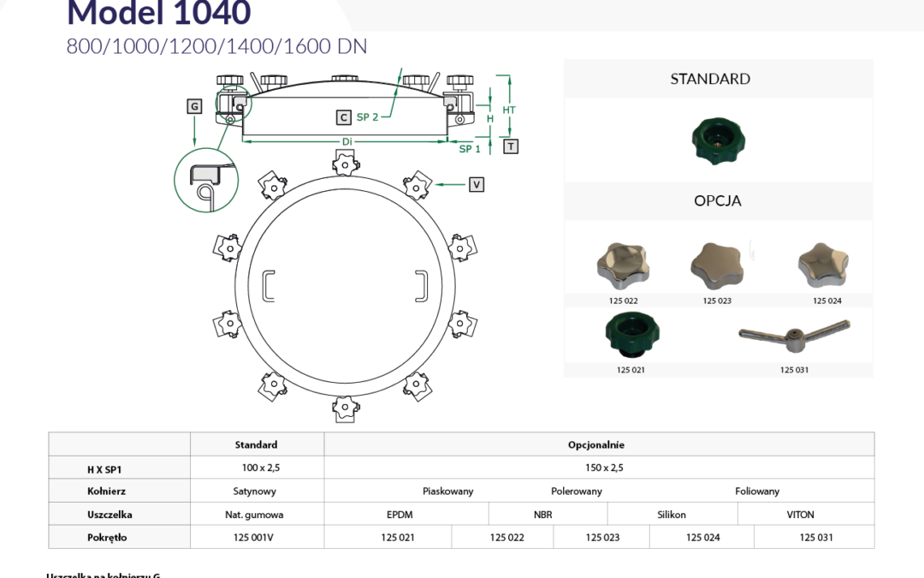Click the Satynowy table cell
924x578 pixels.
(x=255, y=492)
